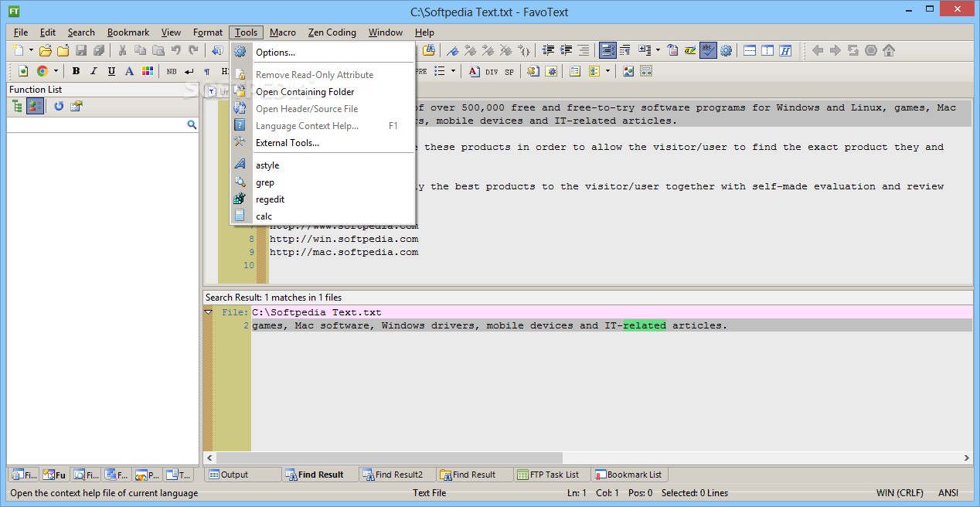Image resolution: width=980 pixels, height=507 pixels.
Task: Click Function List refresh icon
Action: pyautogui.click(x=59, y=107)
